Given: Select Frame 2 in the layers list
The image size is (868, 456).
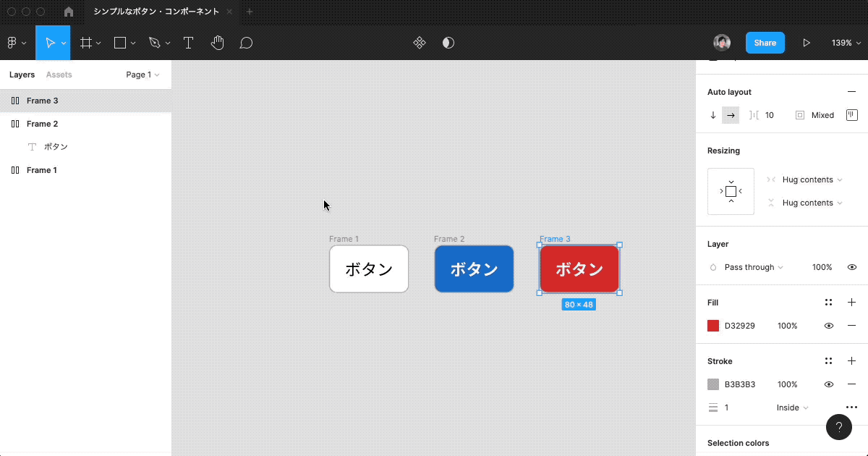Looking at the screenshot, I should (x=42, y=124).
